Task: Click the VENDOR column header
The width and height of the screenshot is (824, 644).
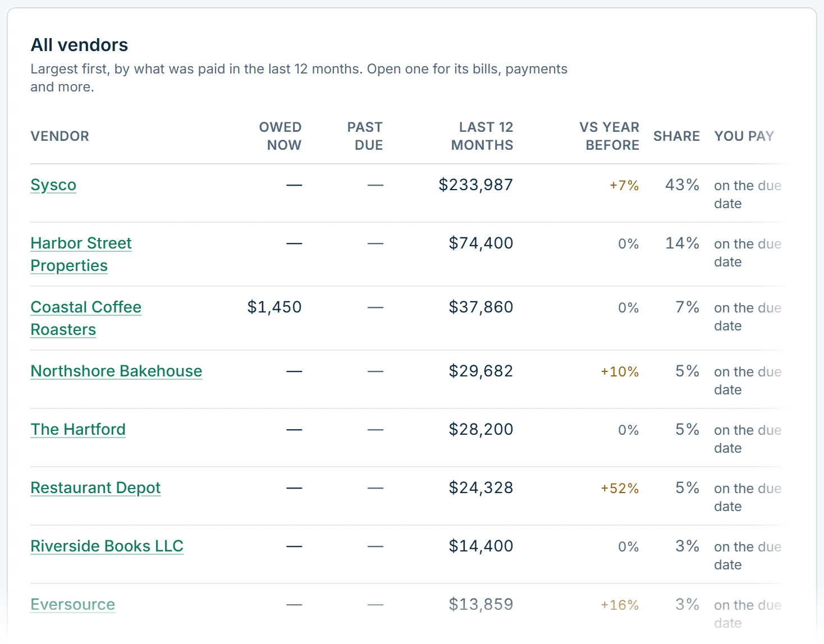Action: (60, 136)
